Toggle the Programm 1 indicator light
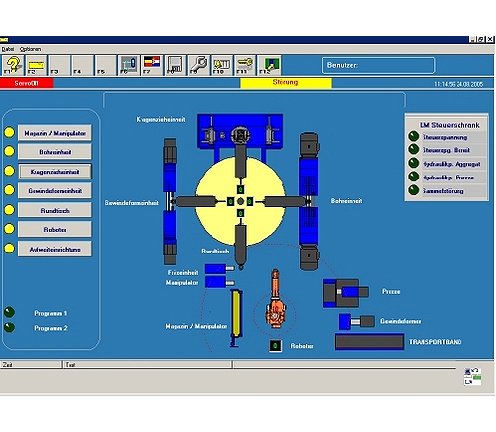The image size is (496, 432). [9, 312]
